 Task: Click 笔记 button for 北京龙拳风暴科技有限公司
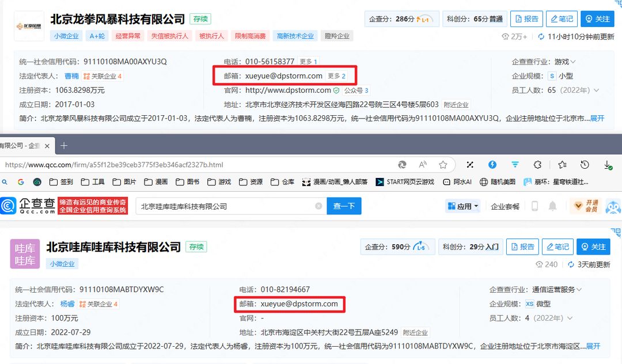point(562,18)
